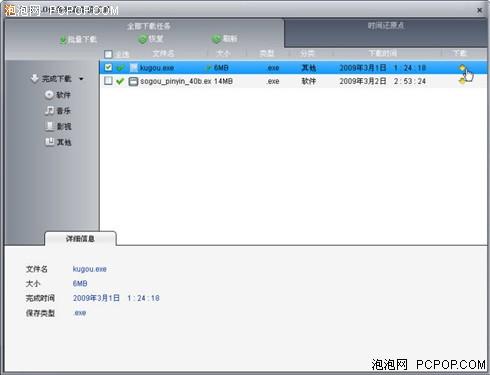Viewport: 490px width, 375px height.
Task: Sort by the 分类 category column header
Action: (307, 53)
